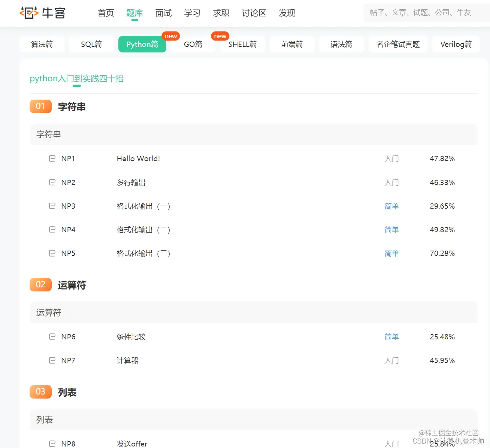490x448 pixels.
Task: Click the copy icon beside NP3
Action: pyautogui.click(x=52, y=206)
